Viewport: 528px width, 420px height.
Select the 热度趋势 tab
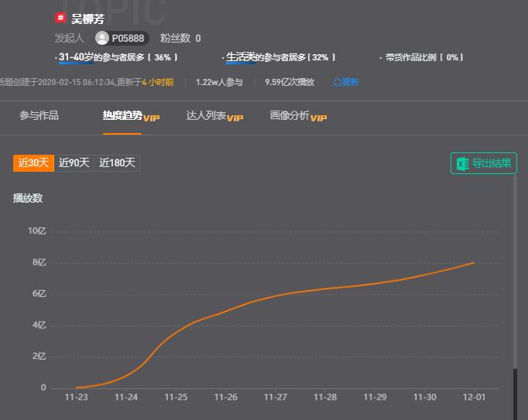coord(122,115)
